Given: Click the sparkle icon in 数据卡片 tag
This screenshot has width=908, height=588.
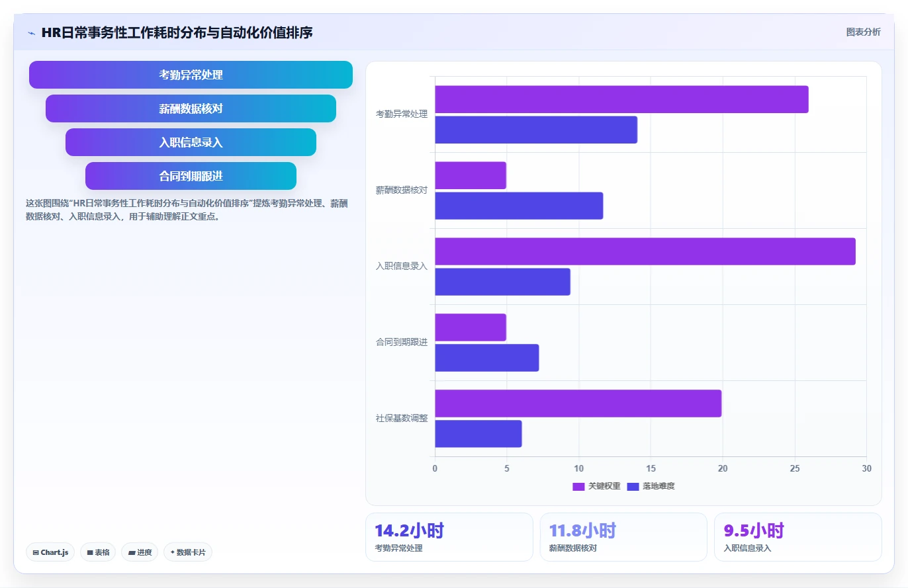Looking at the screenshot, I should pyautogui.click(x=172, y=552).
